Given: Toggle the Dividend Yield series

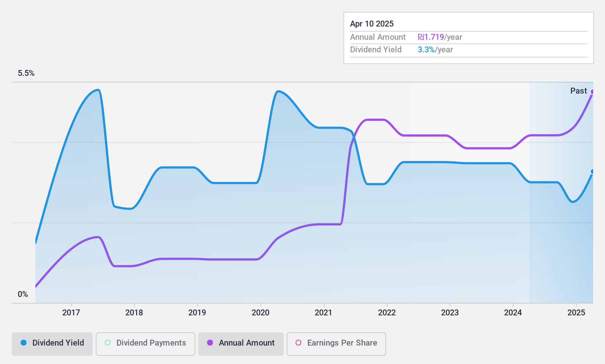Looking at the screenshot, I should pyautogui.click(x=52, y=344).
